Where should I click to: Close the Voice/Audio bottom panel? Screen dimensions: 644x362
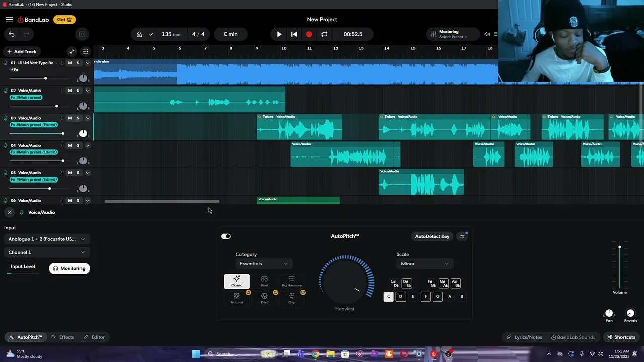[9, 212]
